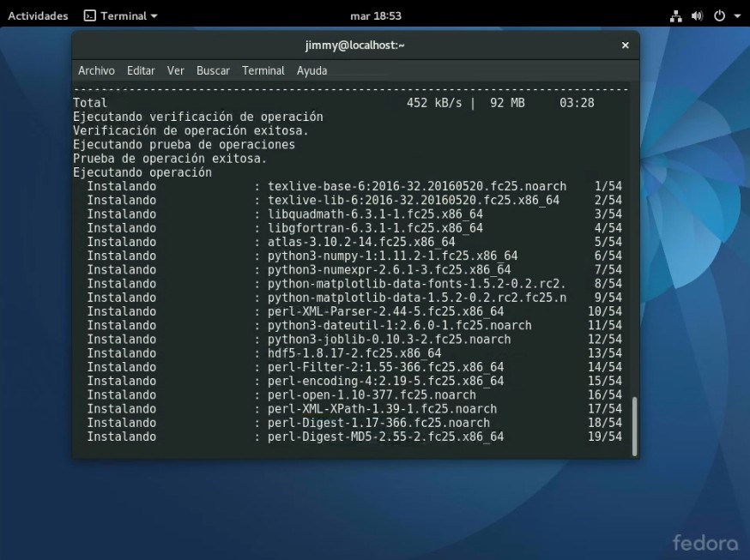
Task: Click the terminal vertical scrollbar handle
Action: pos(634,425)
